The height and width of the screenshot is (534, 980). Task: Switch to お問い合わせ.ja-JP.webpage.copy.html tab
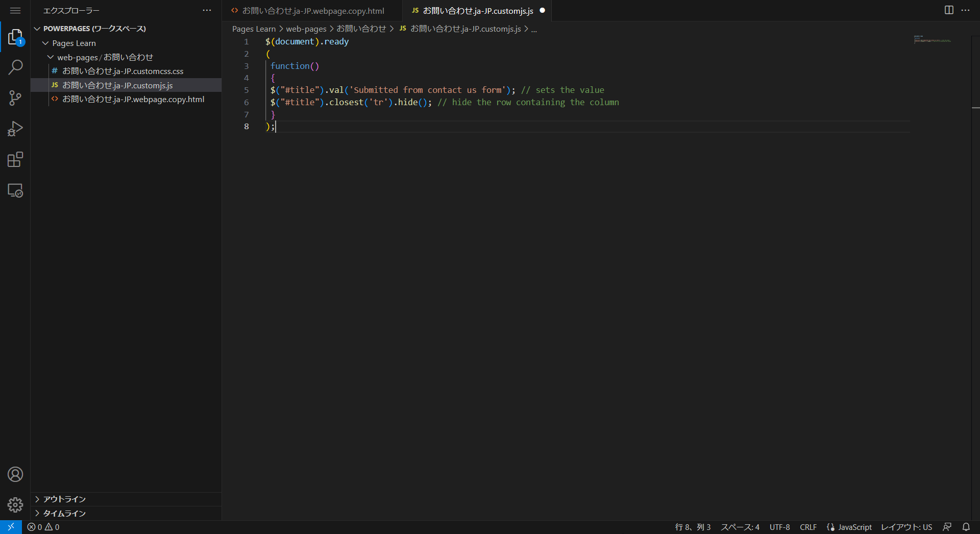point(312,11)
